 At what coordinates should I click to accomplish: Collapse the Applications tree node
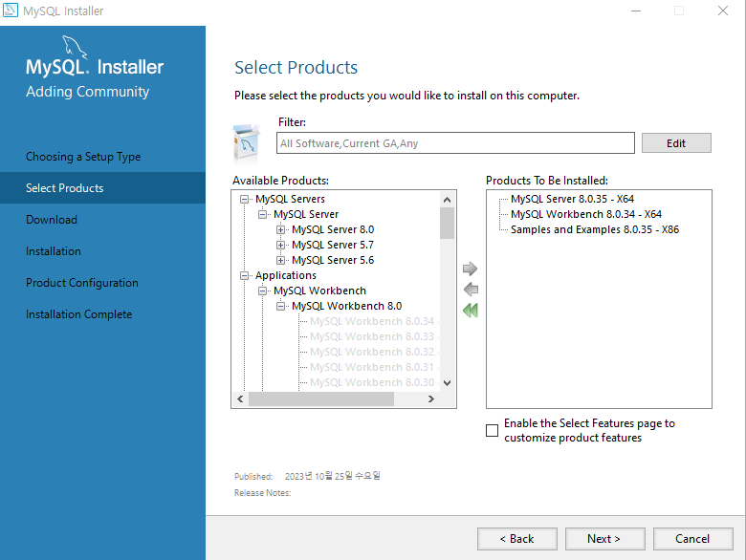click(244, 275)
